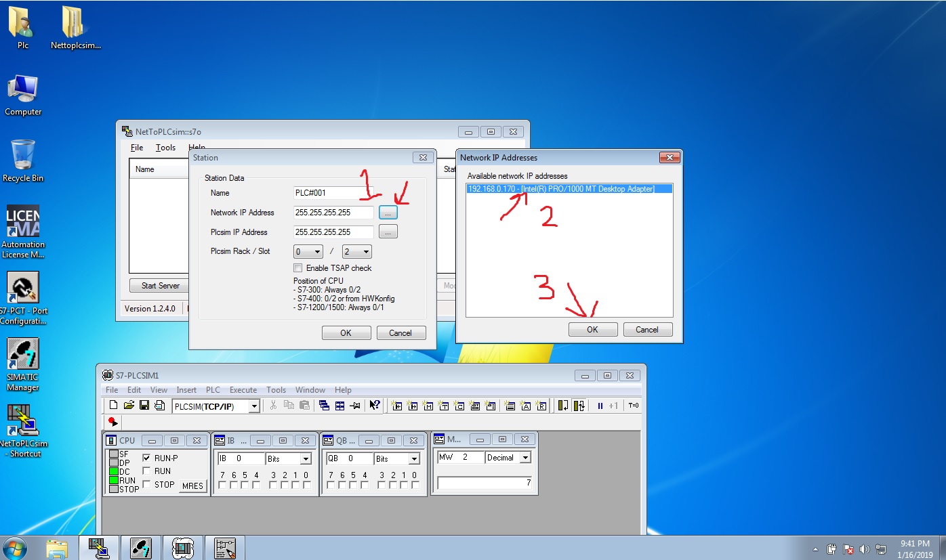The image size is (946, 560).
Task: Expand the Decimal format dropdown for MW 2
Action: point(525,458)
